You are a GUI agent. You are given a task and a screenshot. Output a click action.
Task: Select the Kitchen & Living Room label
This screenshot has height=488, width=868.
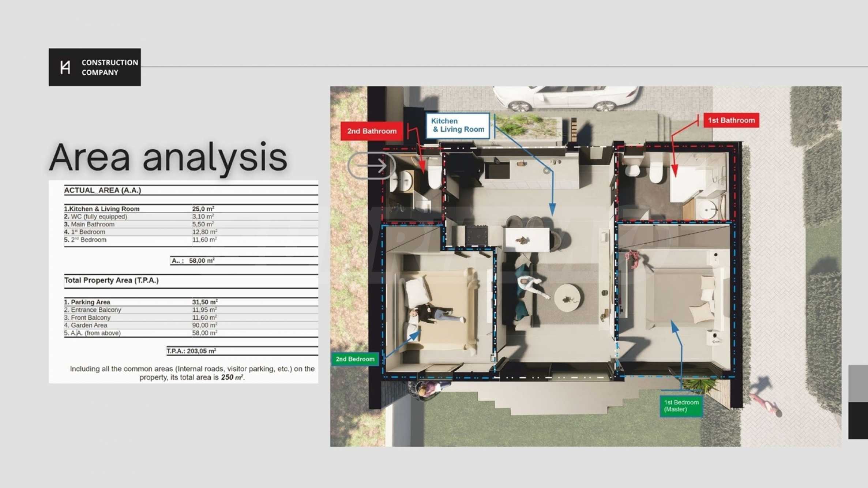457,125
